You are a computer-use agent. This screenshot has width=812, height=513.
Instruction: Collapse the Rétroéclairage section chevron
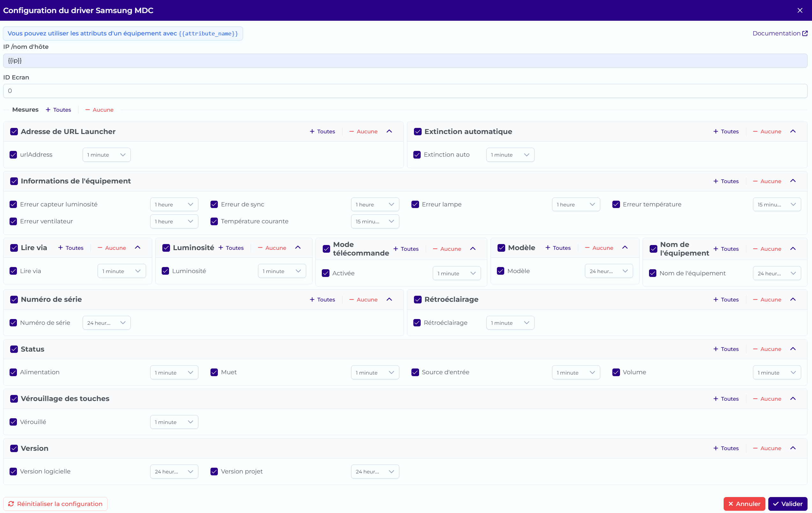click(x=793, y=299)
